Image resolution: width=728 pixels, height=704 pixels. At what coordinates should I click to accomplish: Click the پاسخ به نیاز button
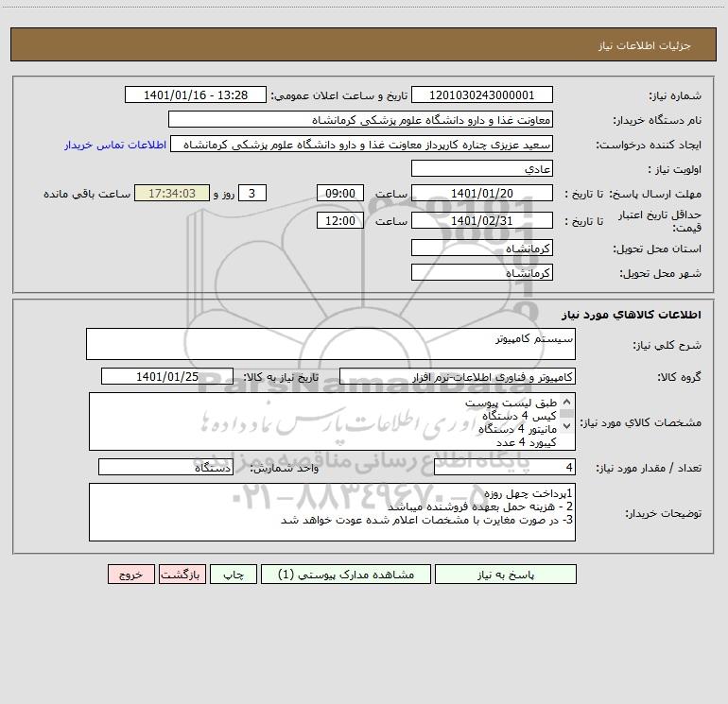(x=505, y=574)
